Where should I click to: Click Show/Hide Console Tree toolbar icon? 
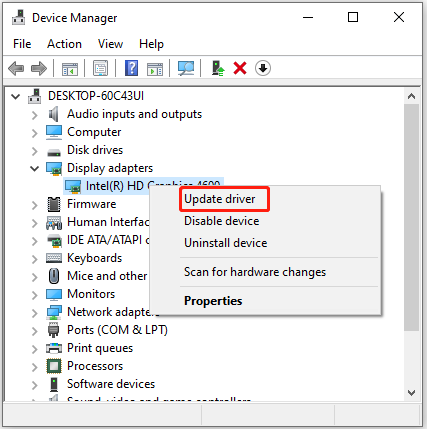[70, 69]
